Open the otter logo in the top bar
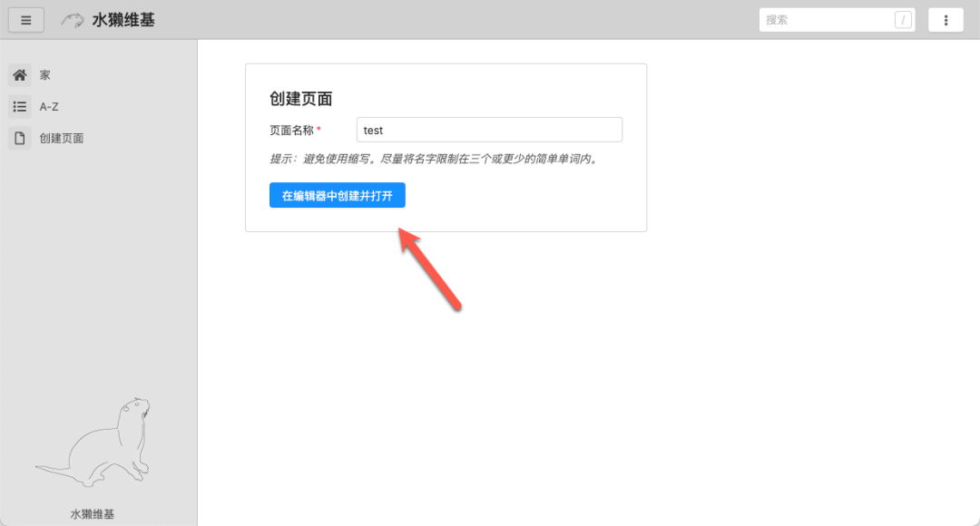Screen dimensions: 980x526 click(72, 19)
